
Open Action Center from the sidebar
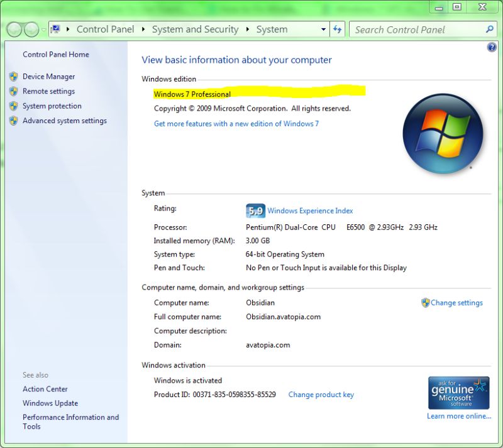45,389
